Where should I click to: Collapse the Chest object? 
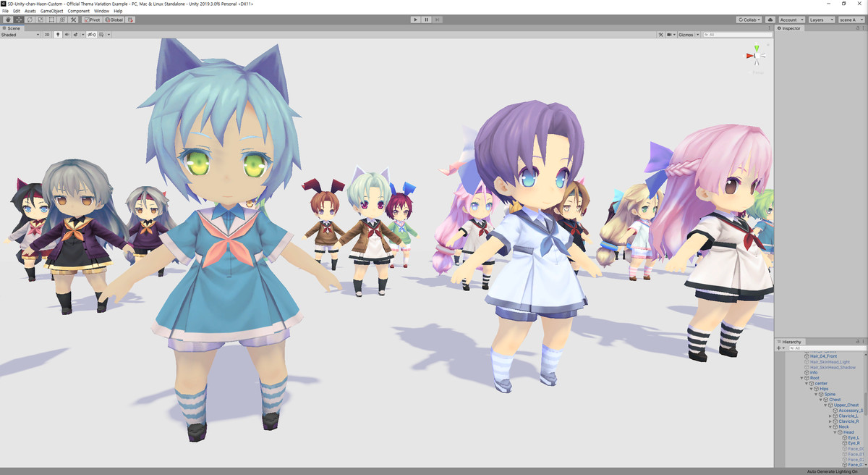pyautogui.click(x=821, y=400)
